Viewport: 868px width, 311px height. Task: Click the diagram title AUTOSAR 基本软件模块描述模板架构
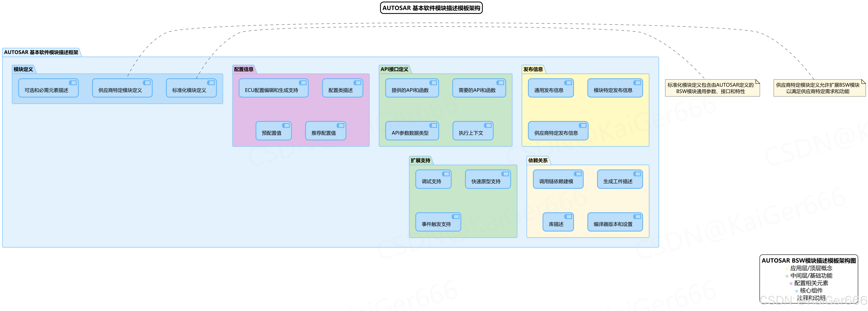coord(431,8)
